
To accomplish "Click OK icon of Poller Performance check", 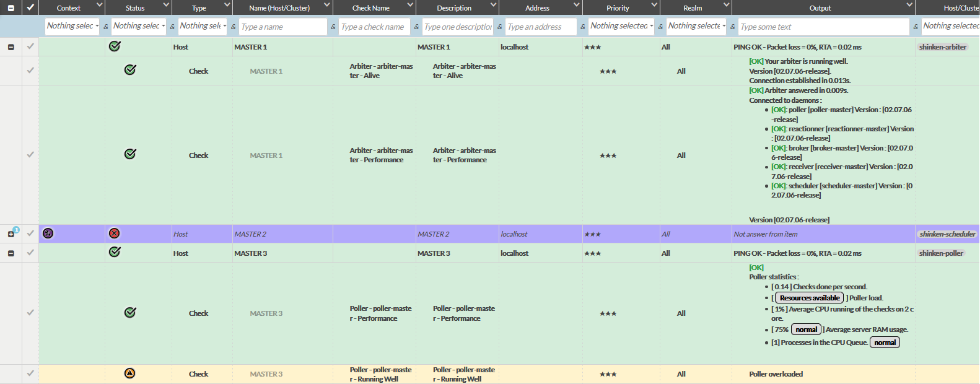I will pos(130,313).
